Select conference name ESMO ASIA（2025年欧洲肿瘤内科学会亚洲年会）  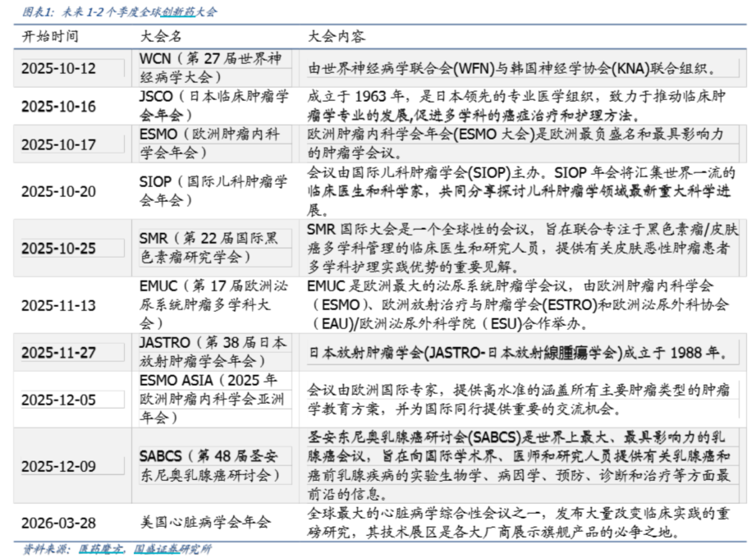click(212, 399)
